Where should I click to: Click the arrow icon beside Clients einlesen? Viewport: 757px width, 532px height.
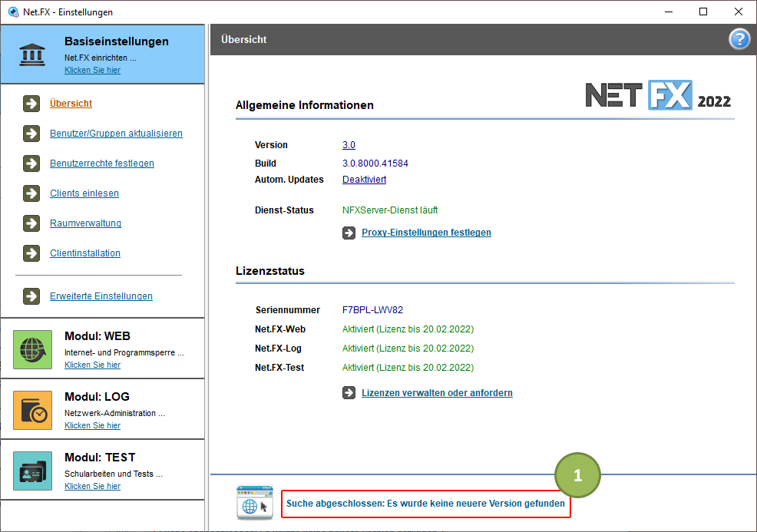[32, 193]
